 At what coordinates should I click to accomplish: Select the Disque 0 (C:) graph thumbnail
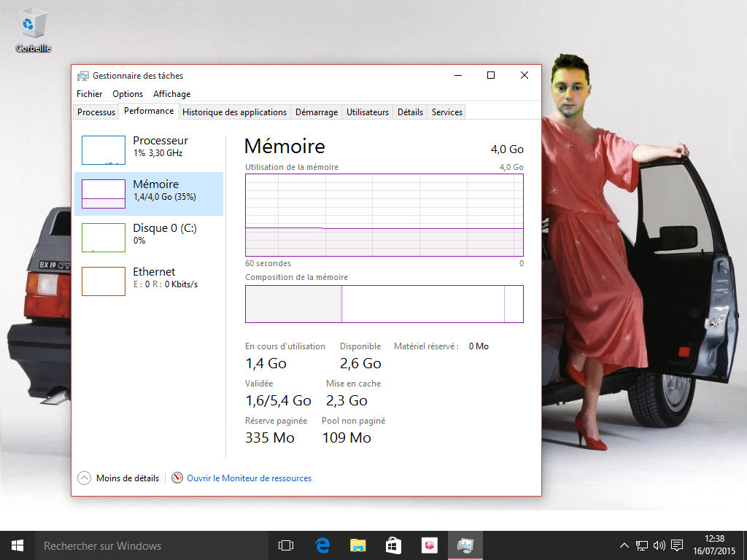(104, 237)
